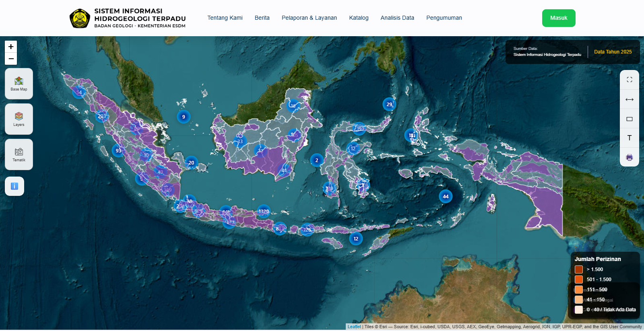
Task: Open the Pelaporan & Layanan menu
Action: tap(309, 18)
